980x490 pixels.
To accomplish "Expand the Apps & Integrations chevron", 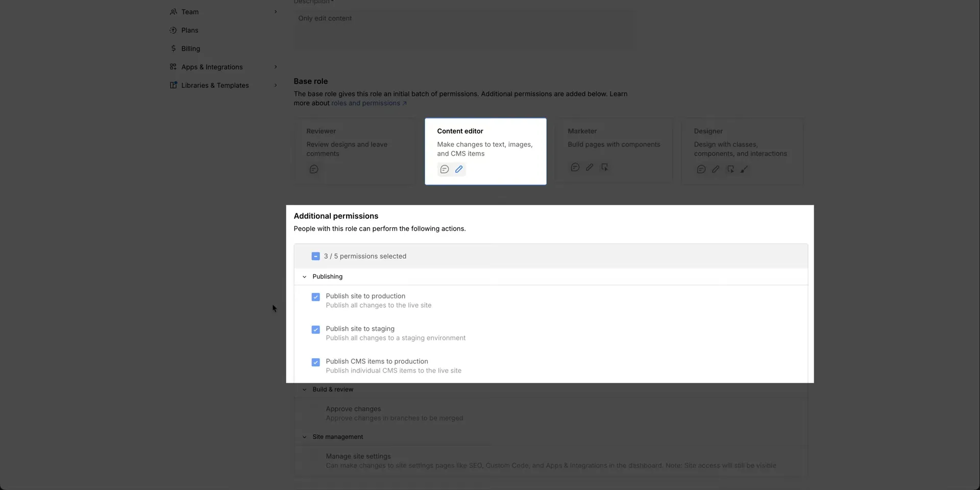I will tap(276, 67).
